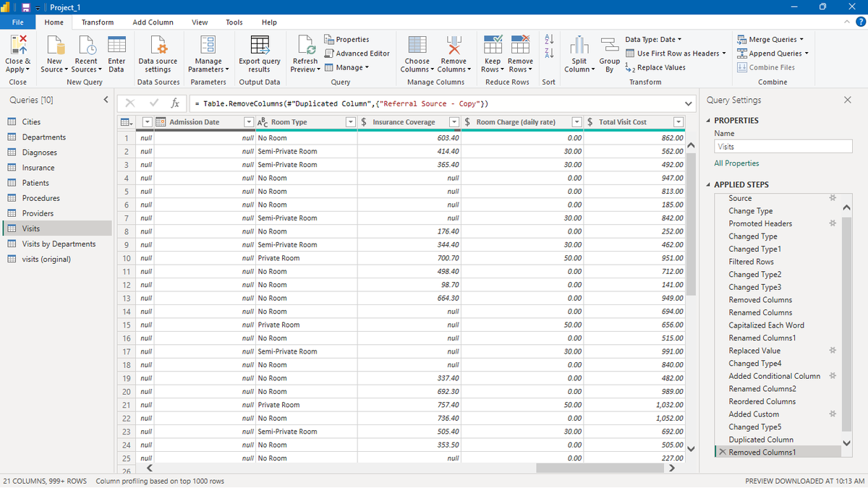This screenshot has width=868, height=488.
Task: Switch to the Tools tab
Action: pos(234,22)
